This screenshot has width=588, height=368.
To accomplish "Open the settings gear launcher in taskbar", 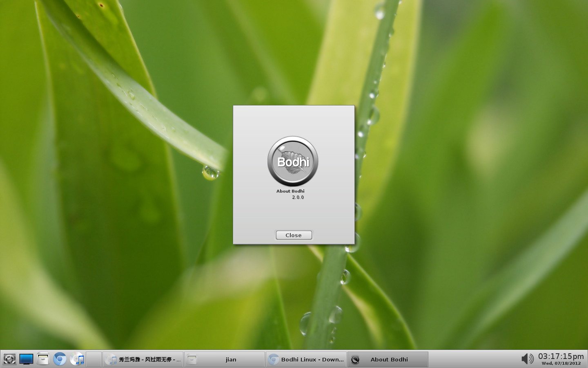I will [9, 359].
